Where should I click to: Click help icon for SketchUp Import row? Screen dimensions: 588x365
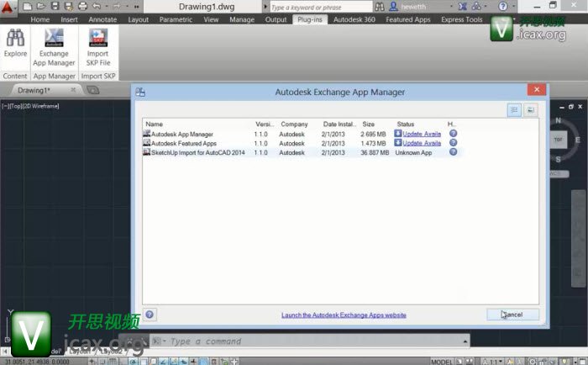point(453,152)
